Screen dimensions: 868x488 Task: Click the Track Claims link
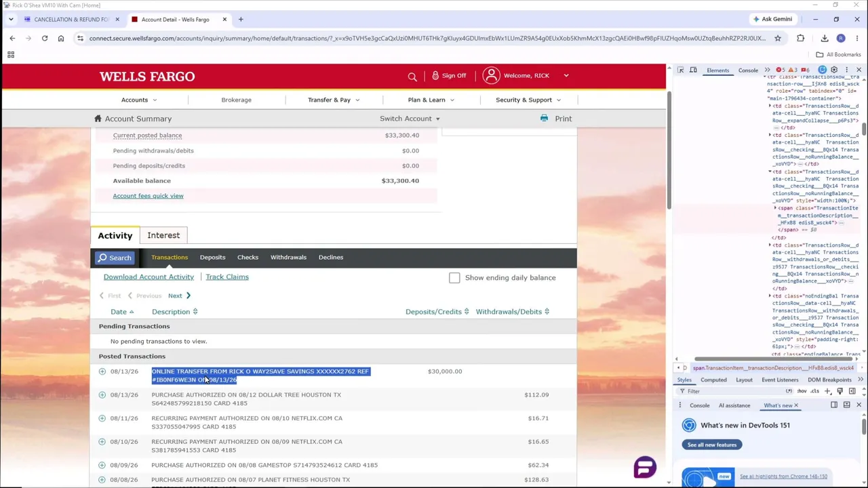pyautogui.click(x=227, y=277)
